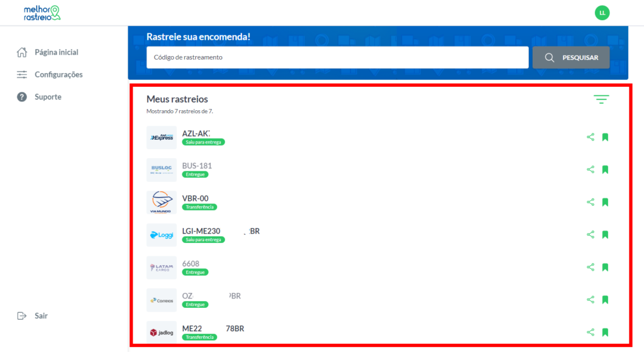Share the 6608 LATAM Cargo tracking
The image size is (644, 352).
tap(590, 267)
